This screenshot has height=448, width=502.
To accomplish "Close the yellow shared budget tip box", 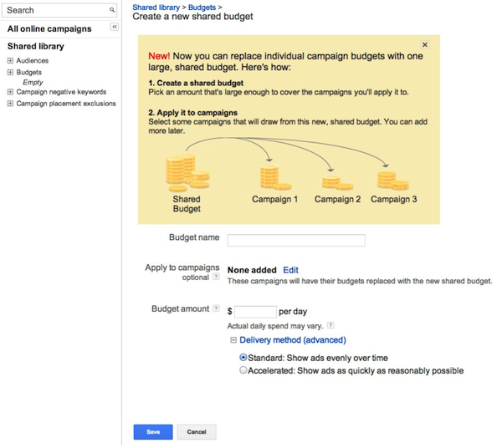I will click(x=425, y=45).
